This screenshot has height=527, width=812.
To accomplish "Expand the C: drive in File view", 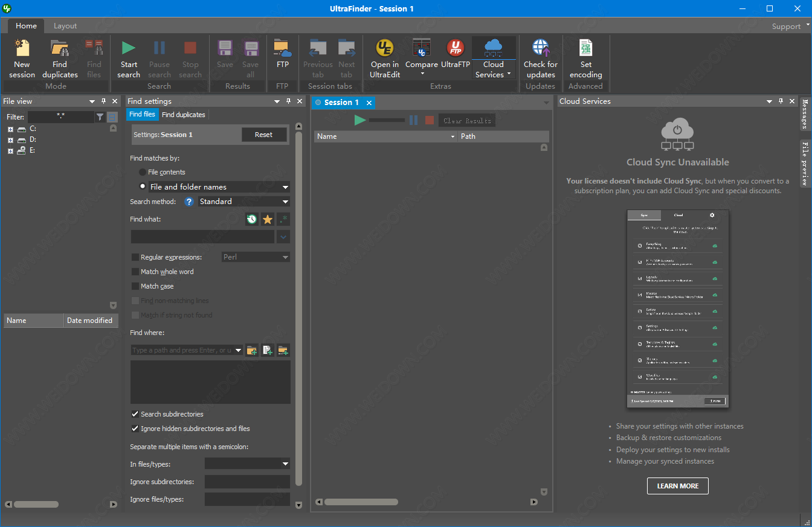I will coord(10,129).
